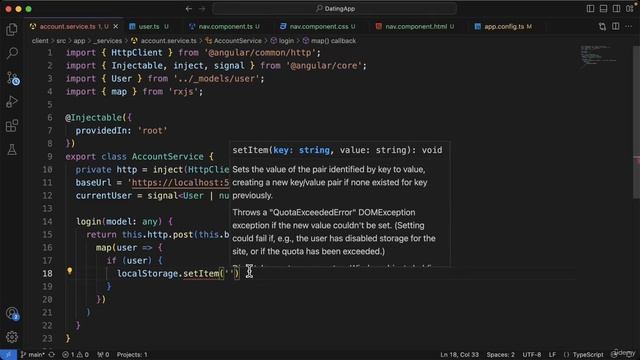
Task: Switch to the app.config.ts tab
Action: 504,27
